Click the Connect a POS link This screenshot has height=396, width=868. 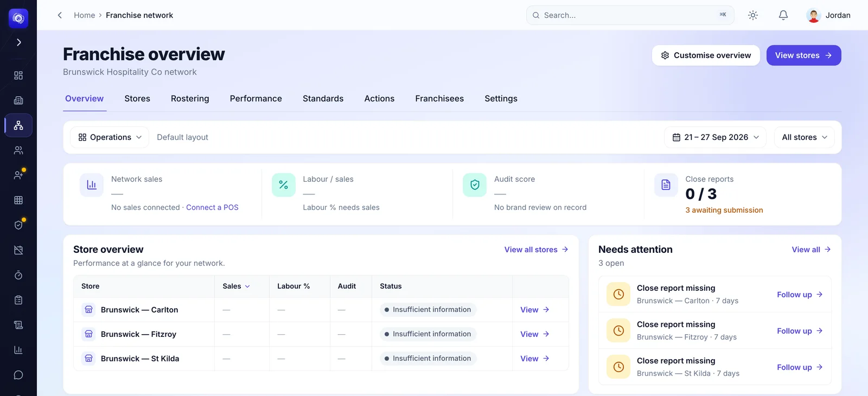click(212, 207)
